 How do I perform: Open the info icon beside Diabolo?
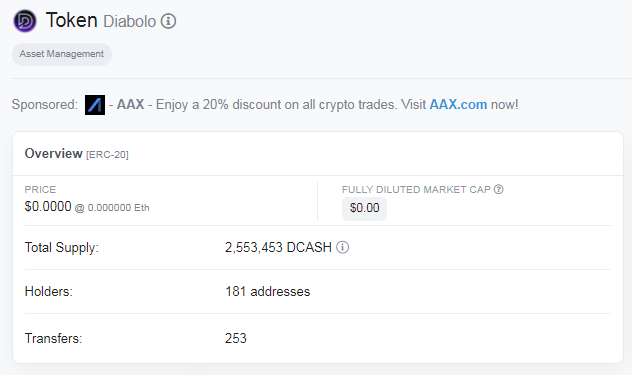168,21
